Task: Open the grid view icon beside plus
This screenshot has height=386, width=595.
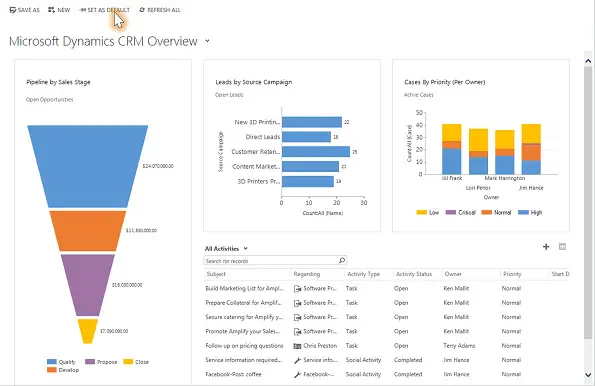Action: coord(562,247)
